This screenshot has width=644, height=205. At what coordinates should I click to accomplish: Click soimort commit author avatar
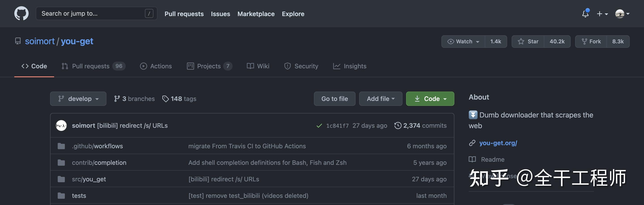pos(61,126)
